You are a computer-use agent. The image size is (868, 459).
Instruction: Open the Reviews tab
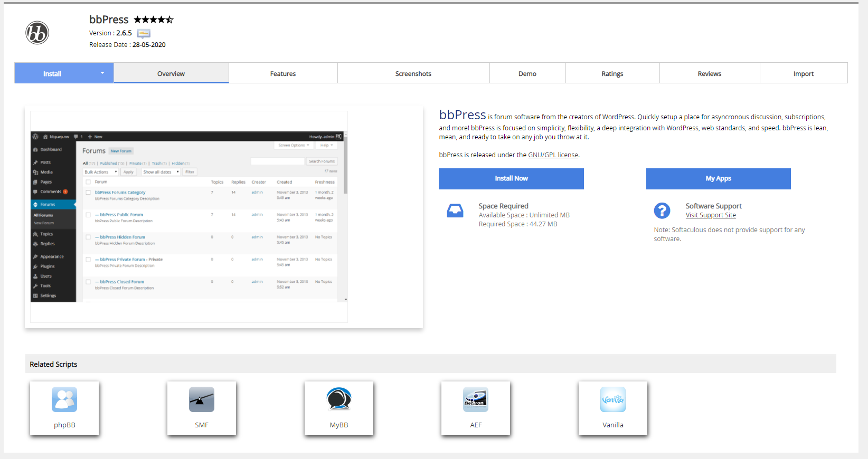pos(710,73)
